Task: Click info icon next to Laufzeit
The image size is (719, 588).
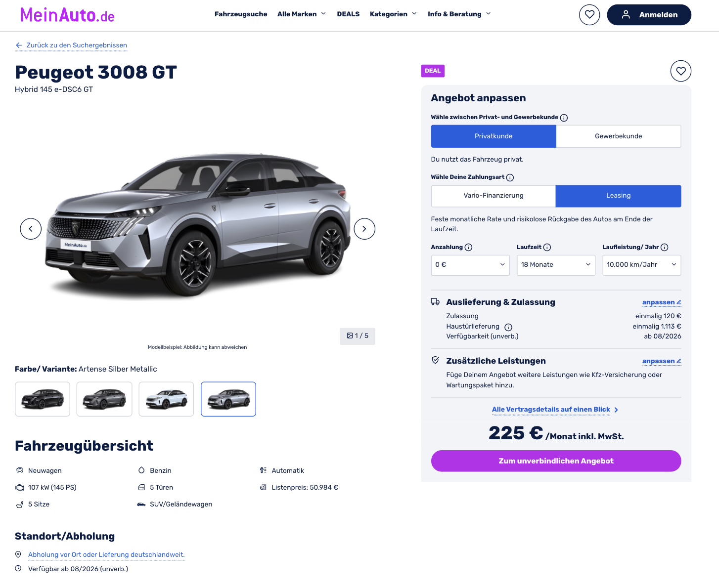Action: 547,248
